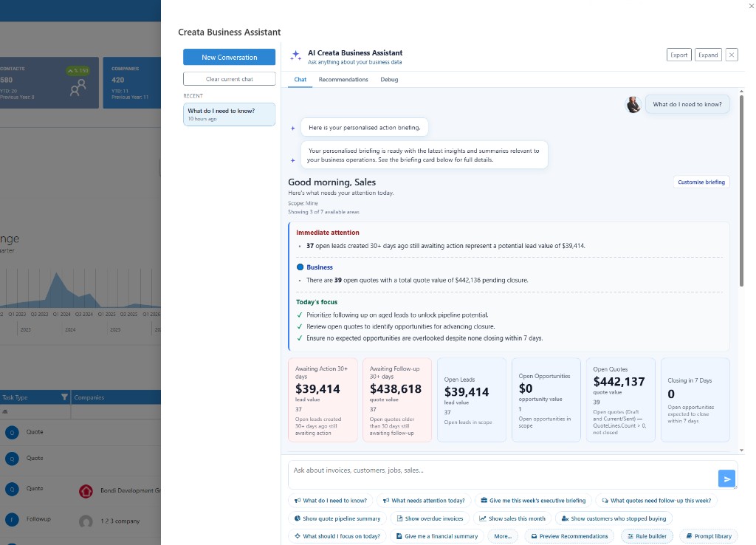Open the Closing in 7 Days card

pyautogui.click(x=695, y=400)
